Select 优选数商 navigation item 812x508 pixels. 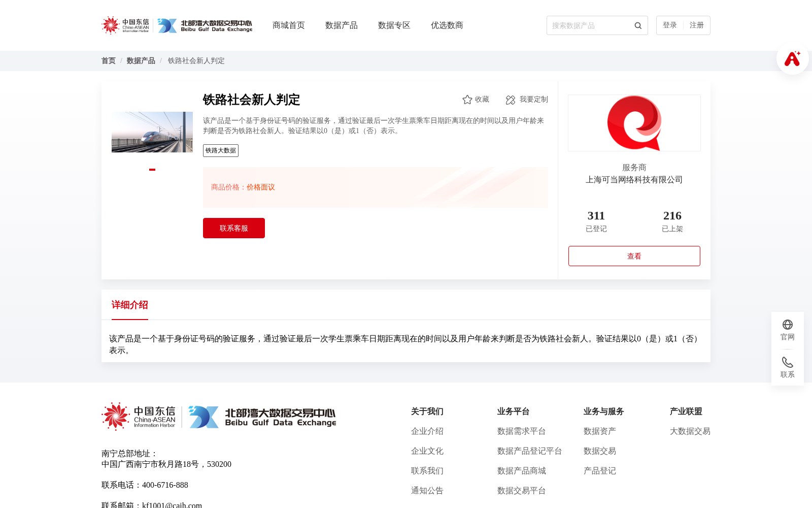pos(447,25)
